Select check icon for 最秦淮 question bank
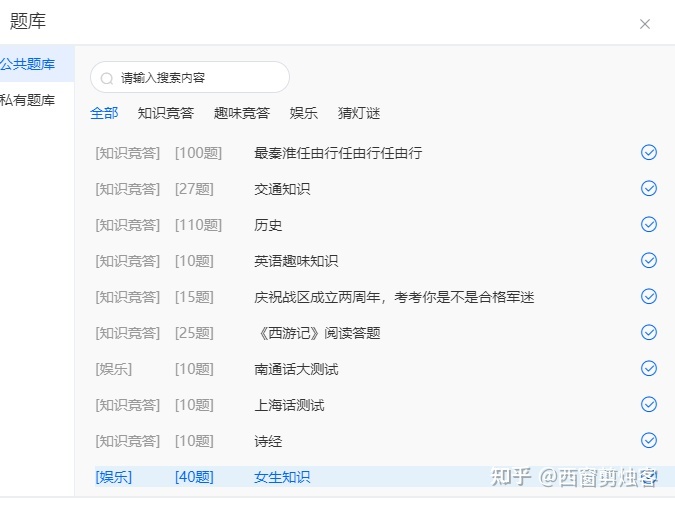This screenshot has height=505, width=675. tap(649, 152)
